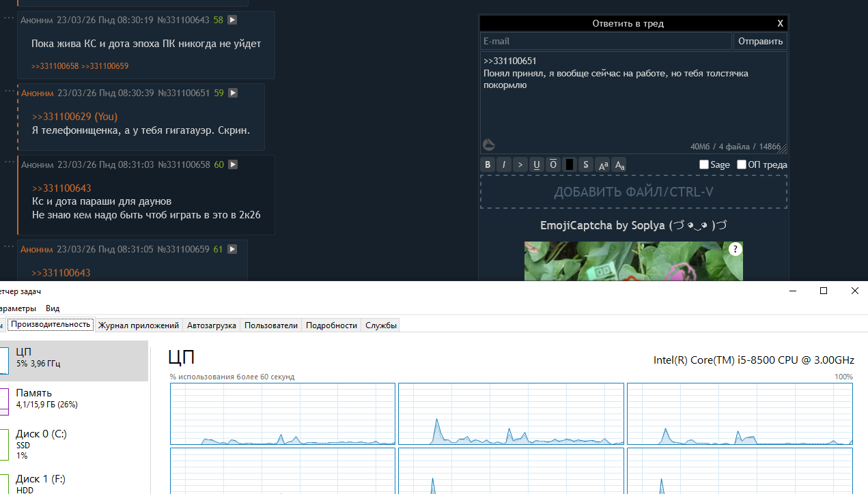Select Диск 1 (F:) in performance sidebar
Screen dimensions: 868x494
pos(74,484)
